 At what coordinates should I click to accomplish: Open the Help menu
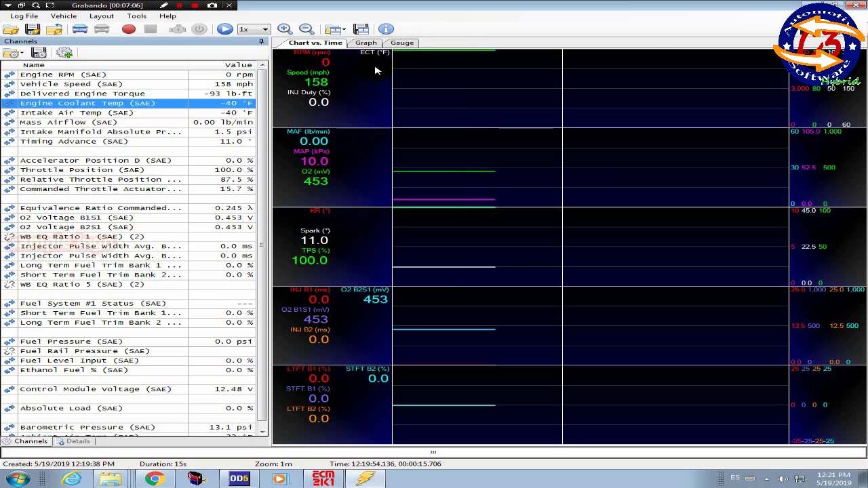pos(167,16)
